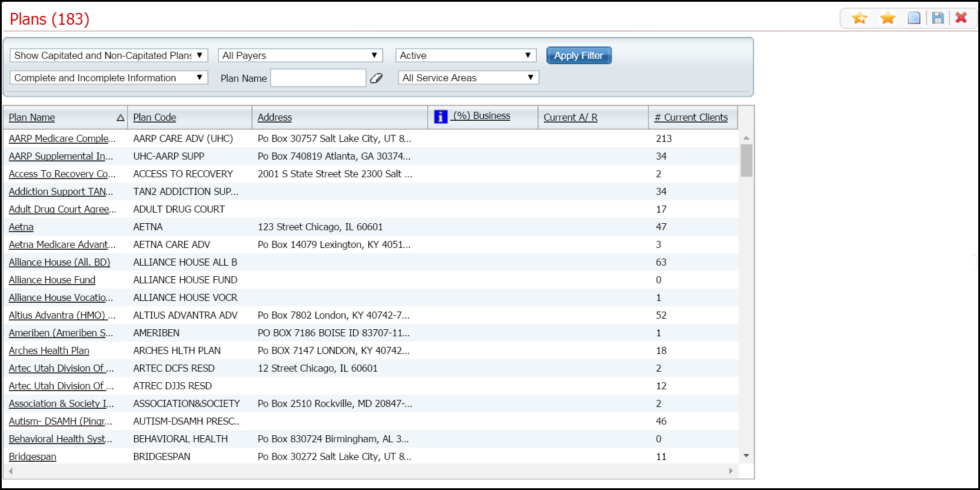Click the floppy disk save icon
980x490 pixels.
tap(938, 18)
